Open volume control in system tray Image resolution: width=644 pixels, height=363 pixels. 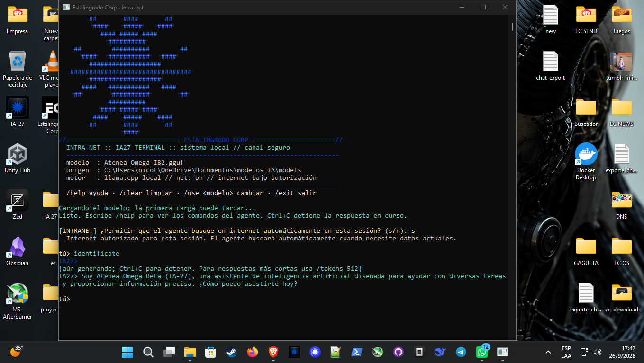[598, 352]
